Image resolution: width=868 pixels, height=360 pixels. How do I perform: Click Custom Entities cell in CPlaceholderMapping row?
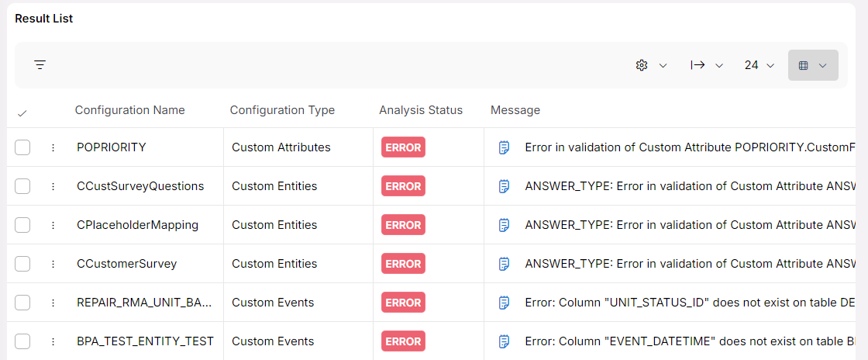[x=274, y=225]
